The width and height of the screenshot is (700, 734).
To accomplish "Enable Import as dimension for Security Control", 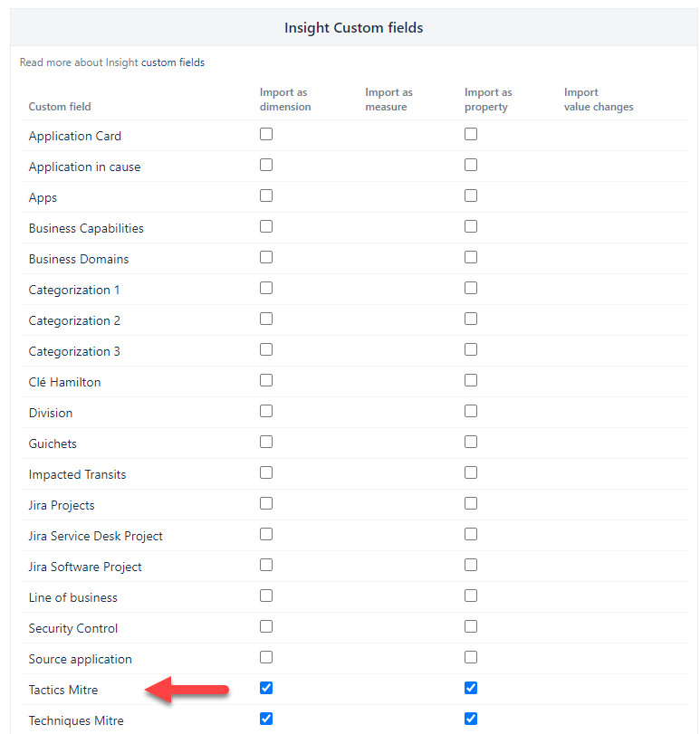I will [x=266, y=627].
